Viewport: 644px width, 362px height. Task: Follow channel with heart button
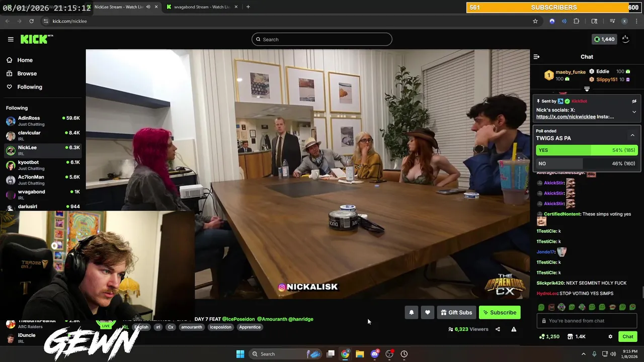(428, 313)
